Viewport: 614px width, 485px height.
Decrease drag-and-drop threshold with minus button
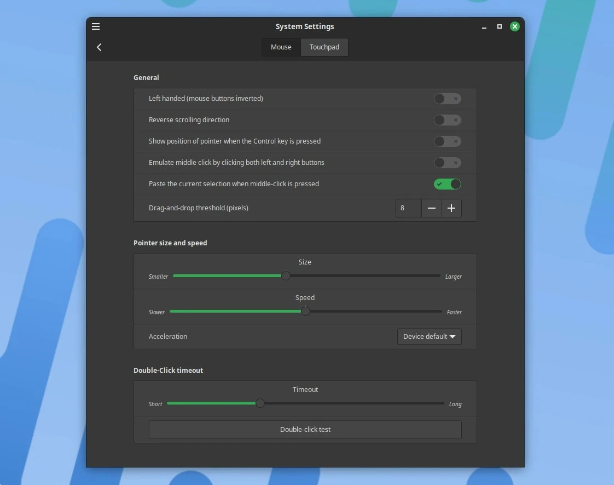(432, 208)
